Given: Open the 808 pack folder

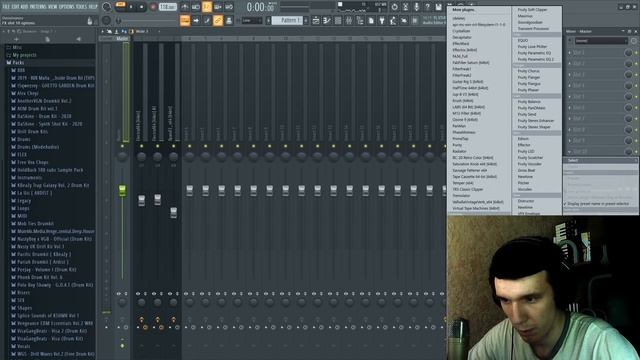Looking at the screenshot, I should pyautogui.click(x=21, y=70).
